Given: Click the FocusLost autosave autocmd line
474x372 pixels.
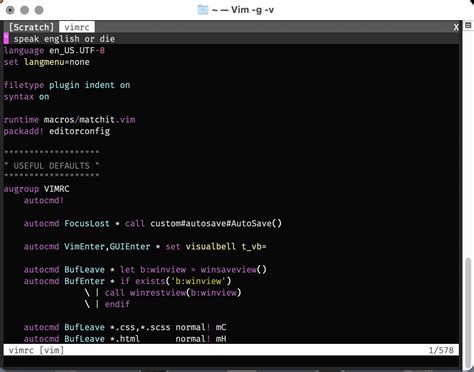Looking at the screenshot, I should (153, 223).
